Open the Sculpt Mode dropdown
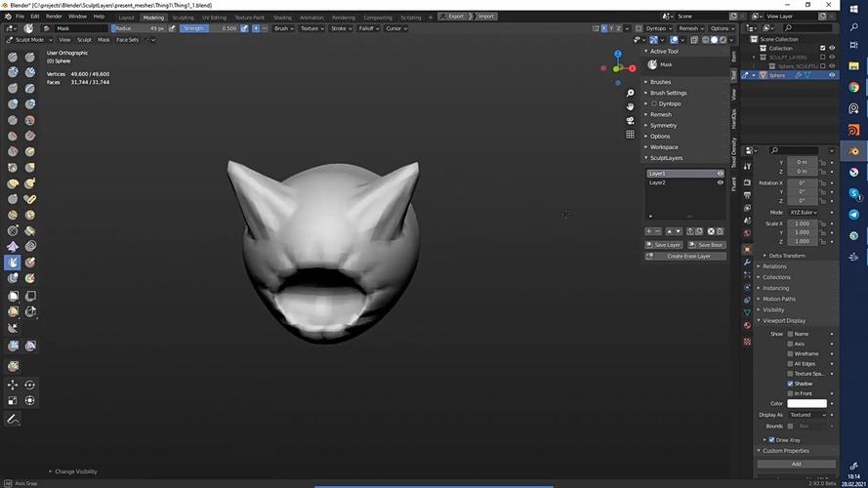 pos(29,40)
